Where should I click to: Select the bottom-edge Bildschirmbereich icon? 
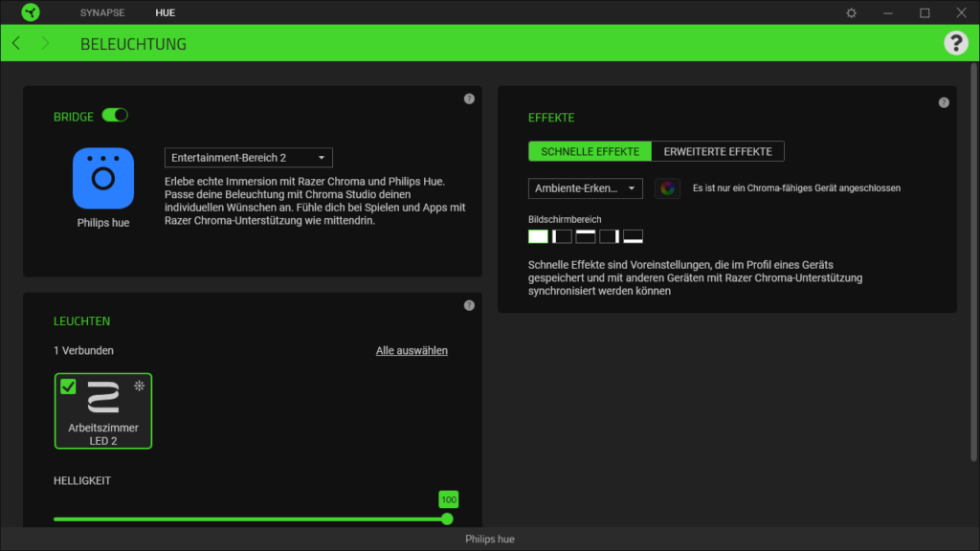click(x=633, y=236)
